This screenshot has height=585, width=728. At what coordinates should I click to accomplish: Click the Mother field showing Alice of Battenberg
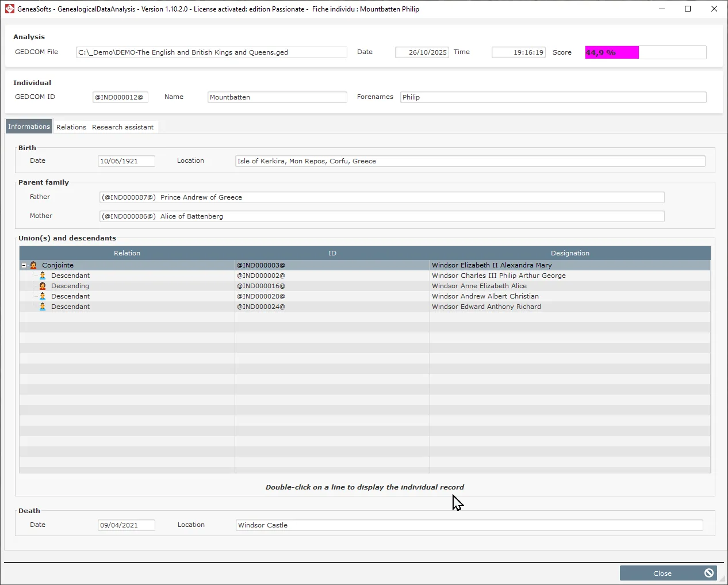click(381, 216)
